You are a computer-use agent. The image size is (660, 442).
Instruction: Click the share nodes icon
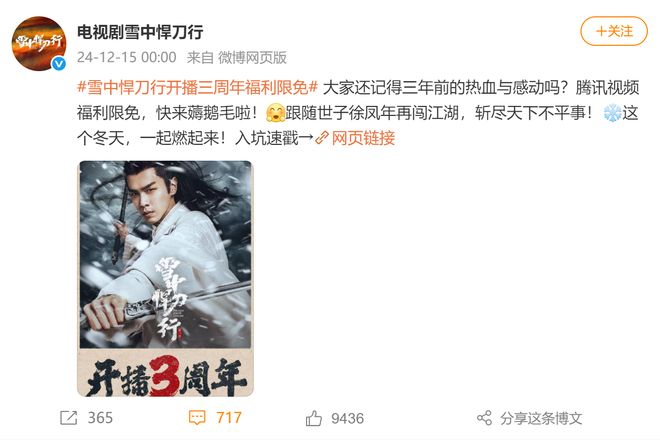[484, 418]
